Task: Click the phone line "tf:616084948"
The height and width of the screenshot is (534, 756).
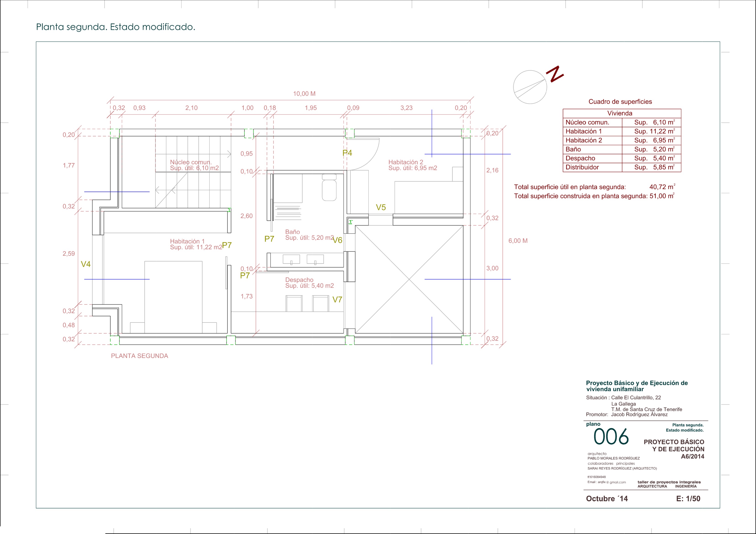Action: coord(596,477)
